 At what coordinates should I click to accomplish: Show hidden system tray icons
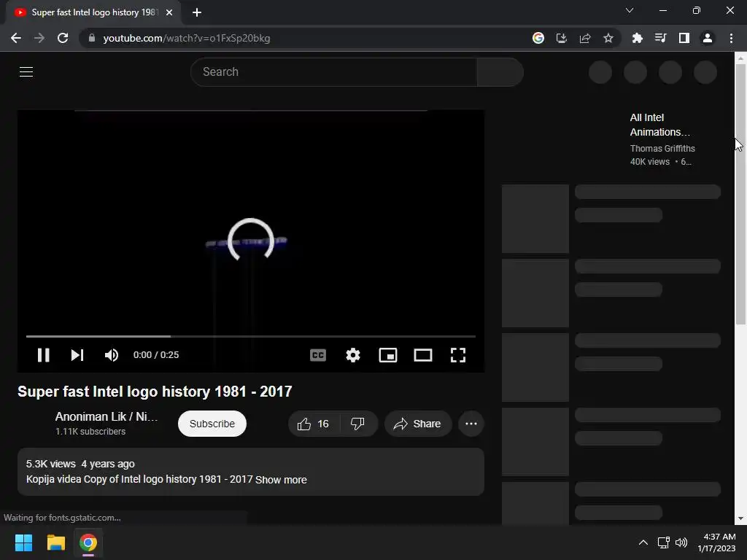[x=643, y=542]
